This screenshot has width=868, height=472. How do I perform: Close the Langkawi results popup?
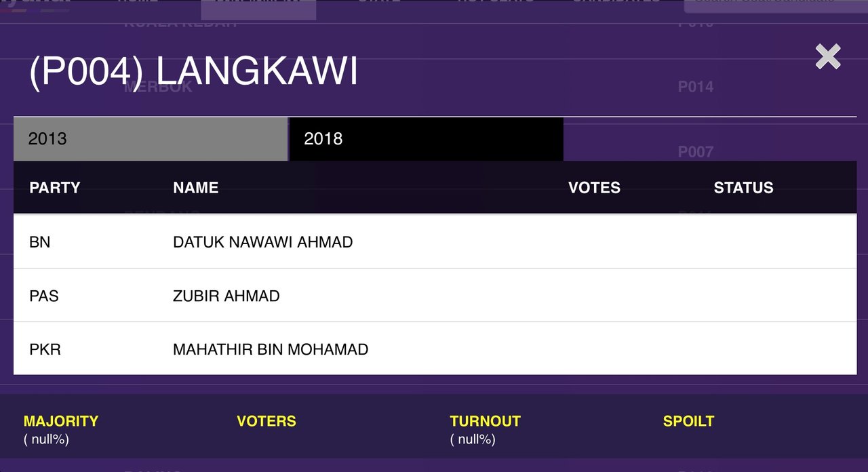click(828, 57)
